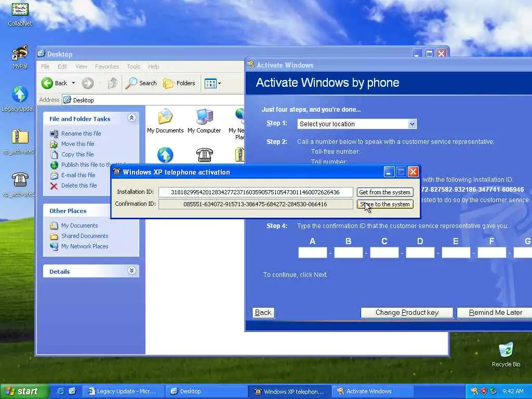Switch to Activate Windows taskbar button
The height and width of the screenshot is (399, 532).
pos(373,391)
